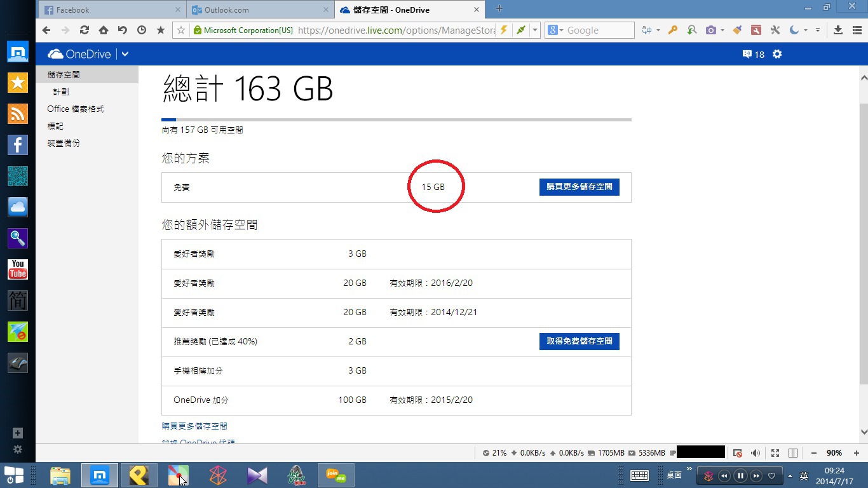The height and width of the screenshot is (488, 868).
Task: Toggle ad blocker icon in status bar
Action: 737,453
